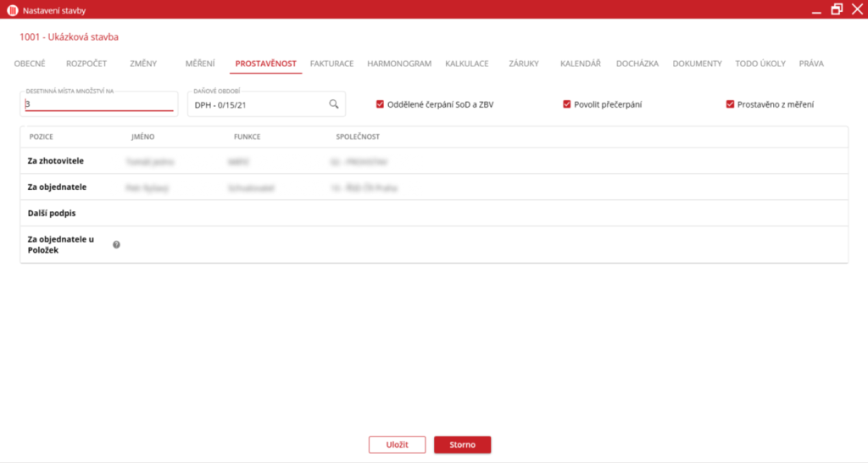The width and height of the screenshot is (868, 463).
Task: Disable Prostavěno z měření checkbox
Action: (730, 104)
